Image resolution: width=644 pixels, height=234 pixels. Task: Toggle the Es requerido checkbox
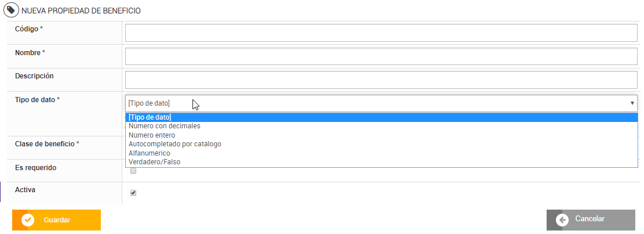pyautogui.click(x=133, y=171)
